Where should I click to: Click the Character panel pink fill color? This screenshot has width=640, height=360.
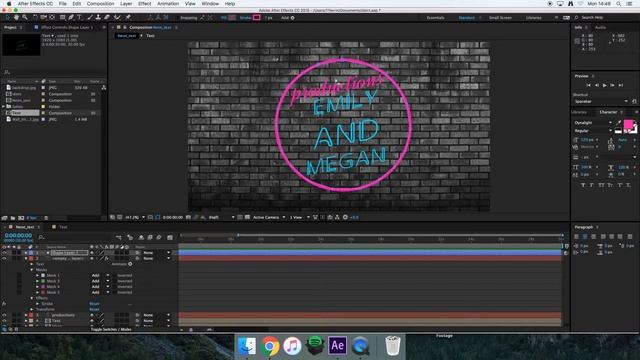click(628, 124)
